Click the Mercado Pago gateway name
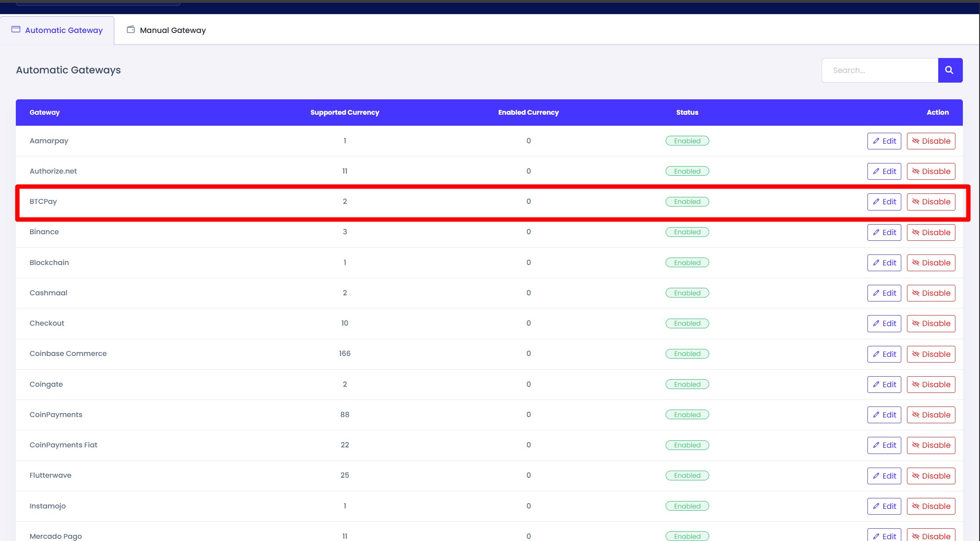Viewport: 980px width, 541px height. tap(56, 536)
